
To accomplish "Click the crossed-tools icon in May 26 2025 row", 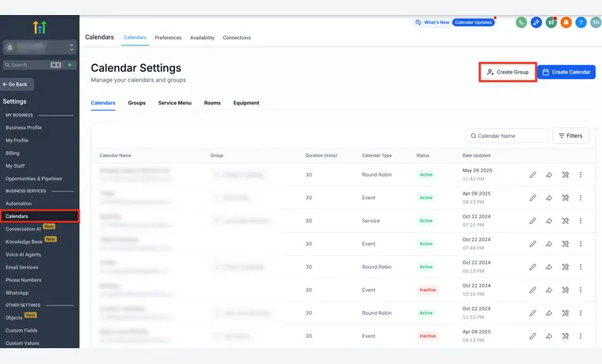I will coord(565,175).
